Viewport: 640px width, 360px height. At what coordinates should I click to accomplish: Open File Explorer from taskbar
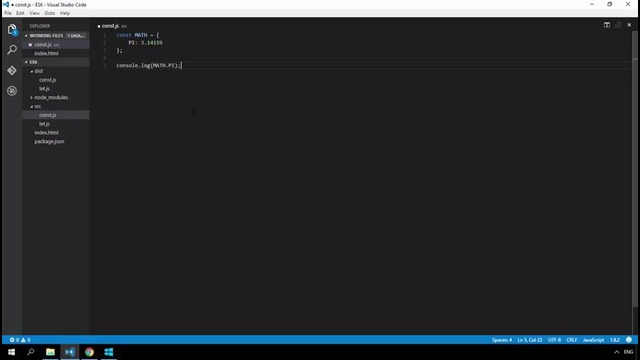(50, 352)
